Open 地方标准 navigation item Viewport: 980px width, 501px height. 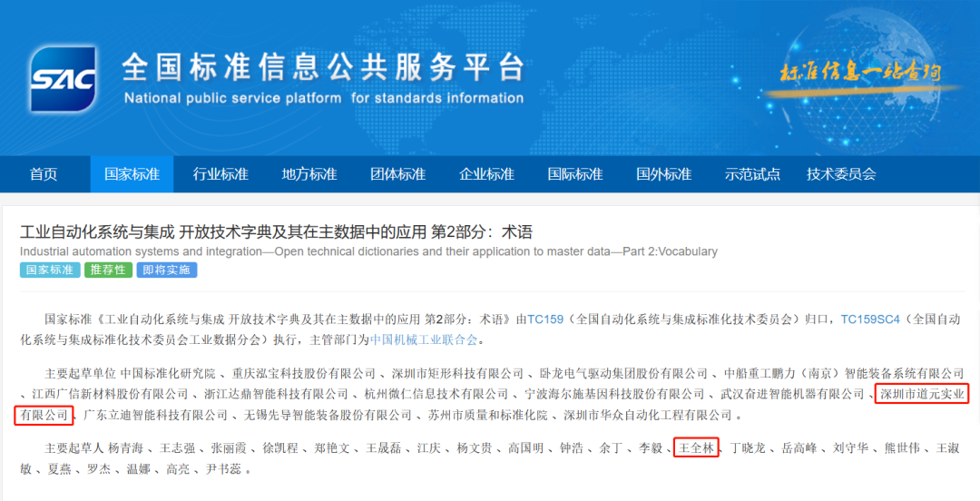point(309,174)
